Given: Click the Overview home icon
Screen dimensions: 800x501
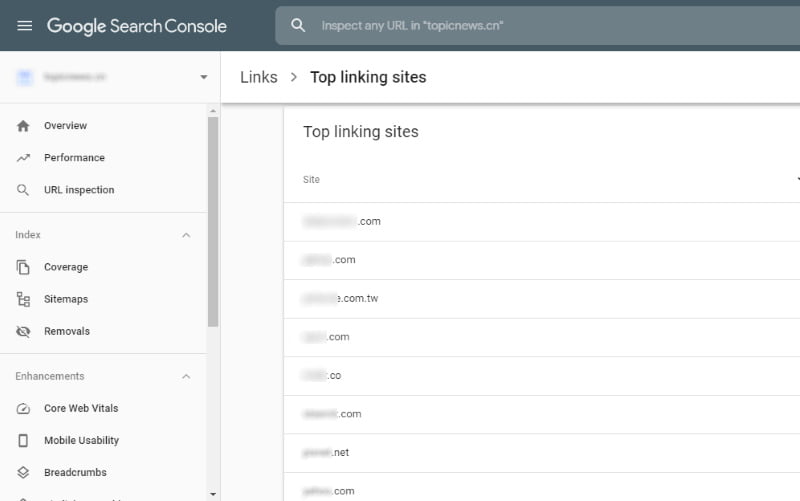Looking at the screenshot, I should [23, 126].
